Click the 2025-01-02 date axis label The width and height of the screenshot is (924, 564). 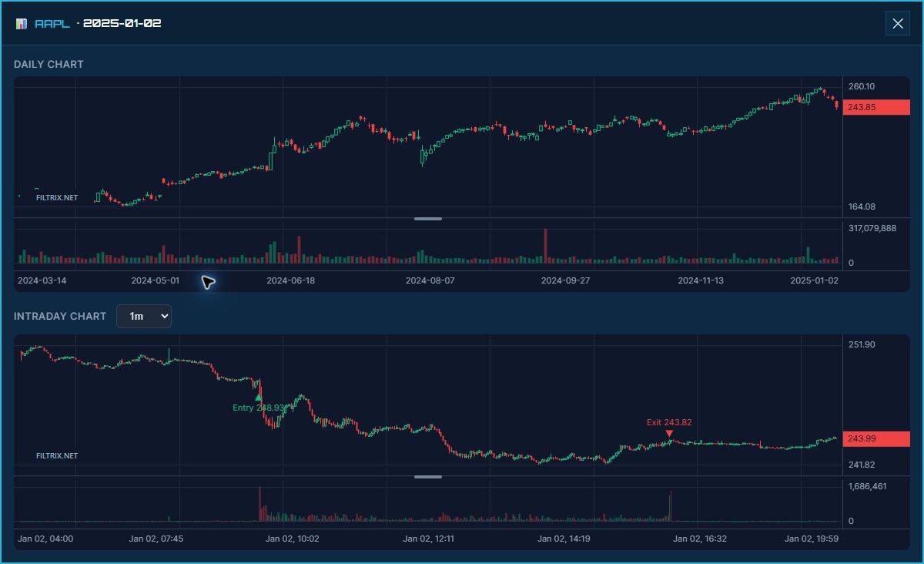point(815,280)
